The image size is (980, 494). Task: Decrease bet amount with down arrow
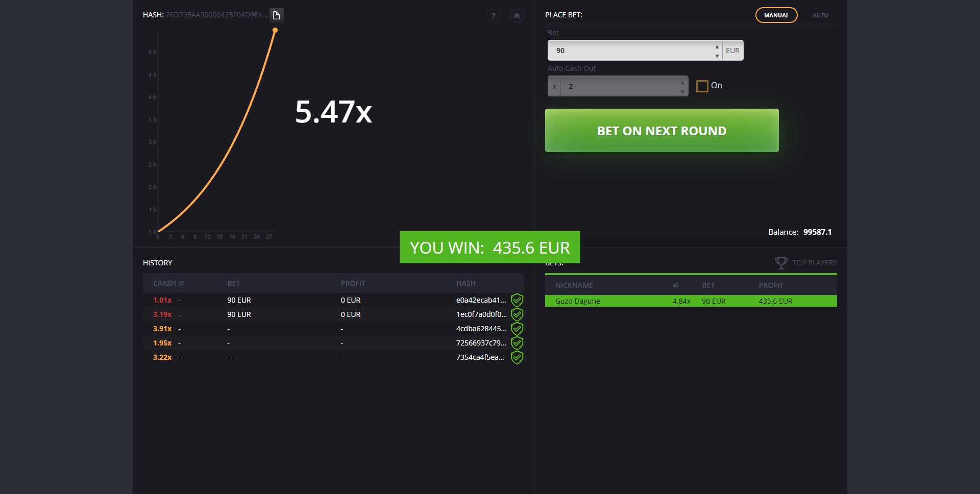click(717, 56)
